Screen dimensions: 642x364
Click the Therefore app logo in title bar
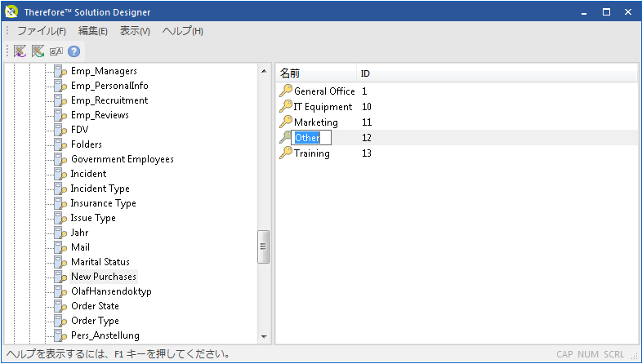(x=11, y=12)
